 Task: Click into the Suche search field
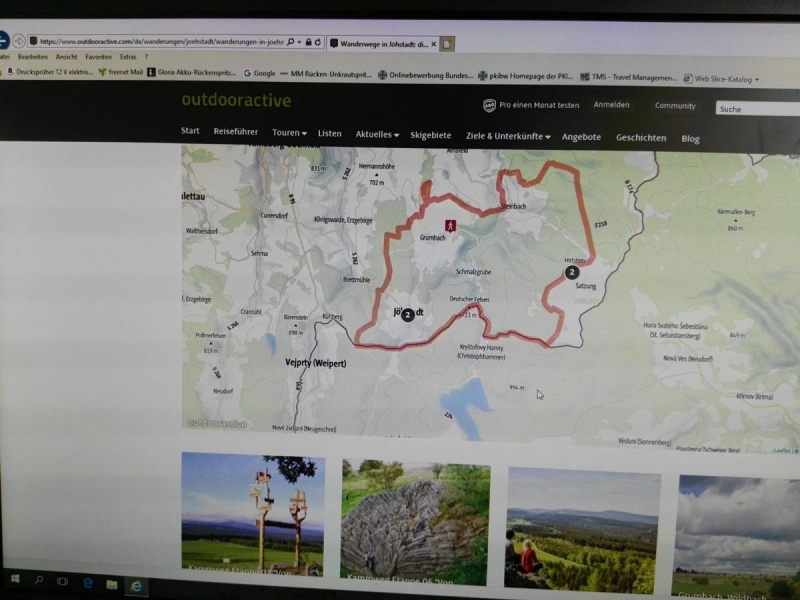tap(758, 109)
